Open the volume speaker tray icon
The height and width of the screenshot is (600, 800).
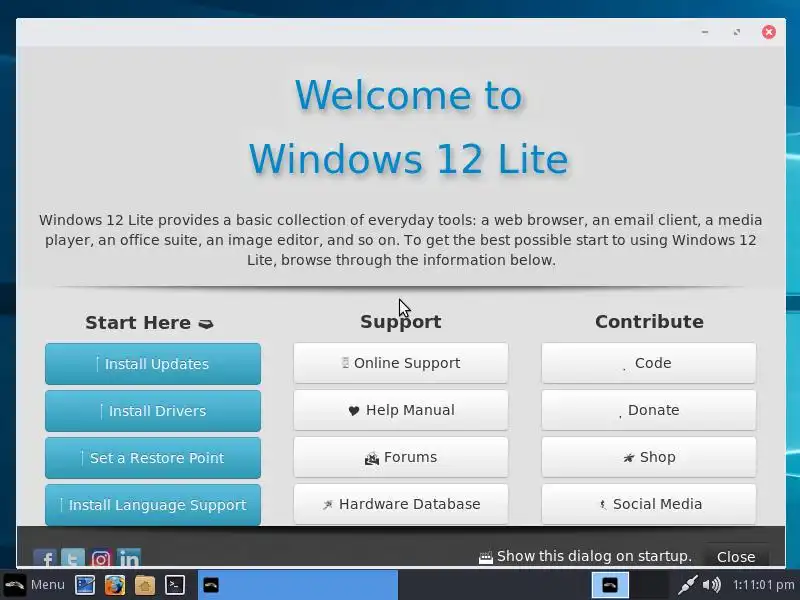tap(712, 585)
